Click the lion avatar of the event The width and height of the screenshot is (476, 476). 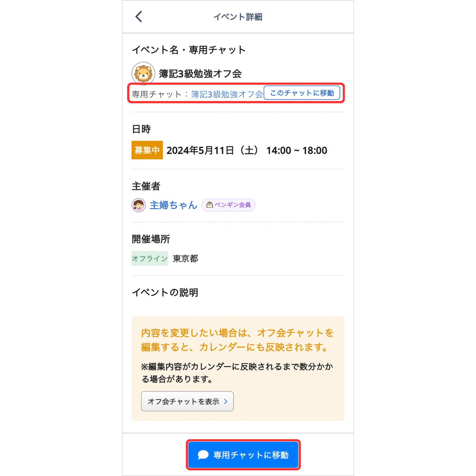(x=143, y=74)
